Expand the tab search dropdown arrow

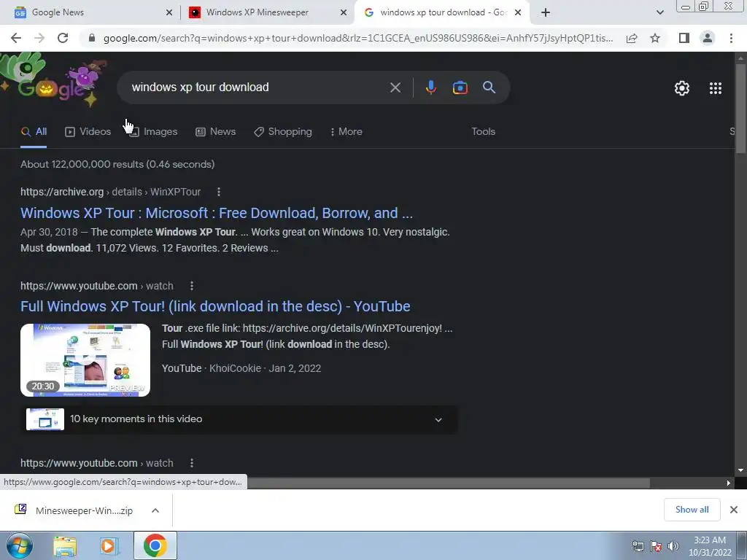(x=659, y=13)
